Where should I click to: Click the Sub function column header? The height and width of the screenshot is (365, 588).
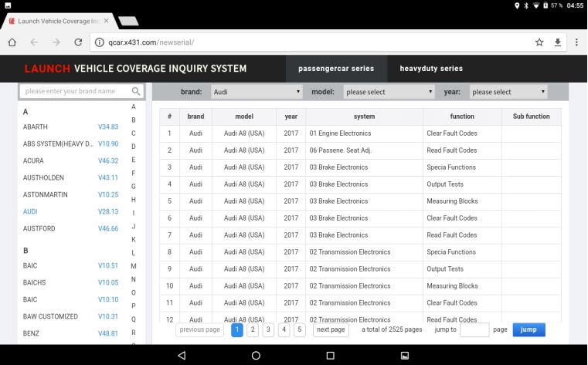pos(532,117)
